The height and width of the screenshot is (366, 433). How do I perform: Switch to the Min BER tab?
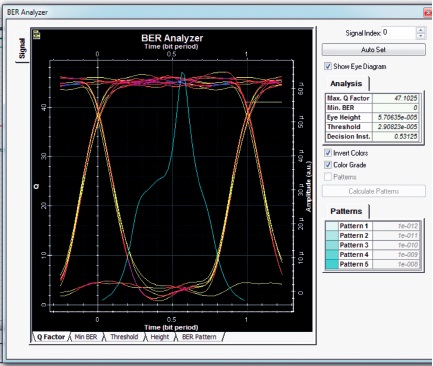click(86, 337)
